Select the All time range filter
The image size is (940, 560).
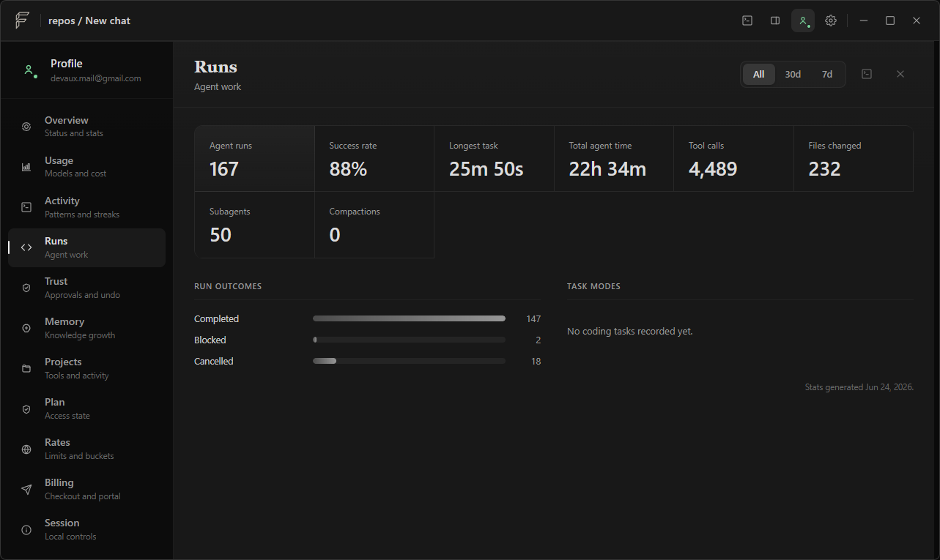(x=759, y=74)
